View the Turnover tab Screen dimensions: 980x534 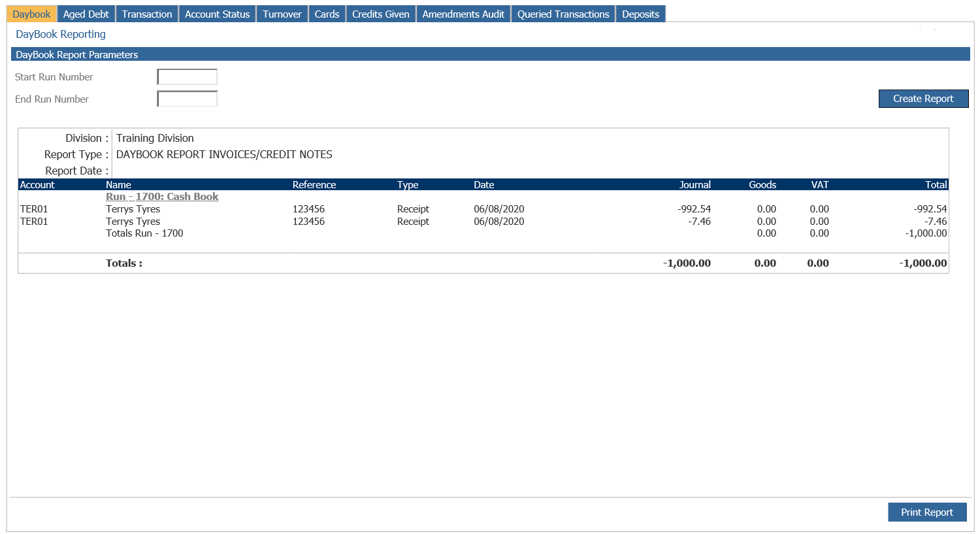(282, 13)
